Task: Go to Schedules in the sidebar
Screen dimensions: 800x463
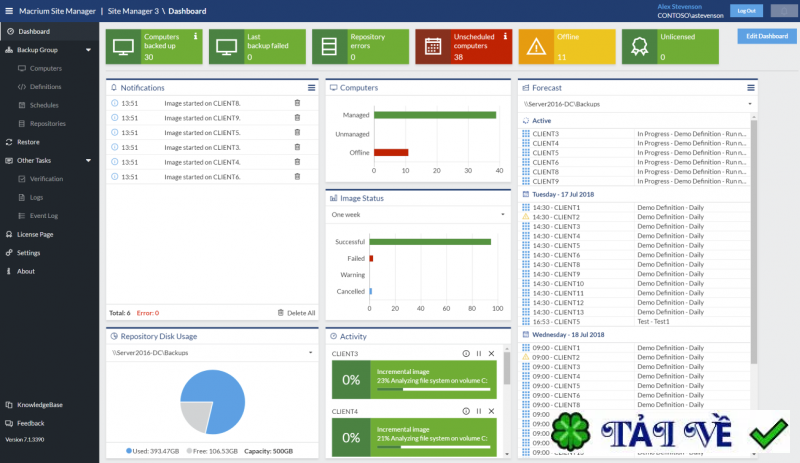Action: pyautogui.click(x=44, y=105)
